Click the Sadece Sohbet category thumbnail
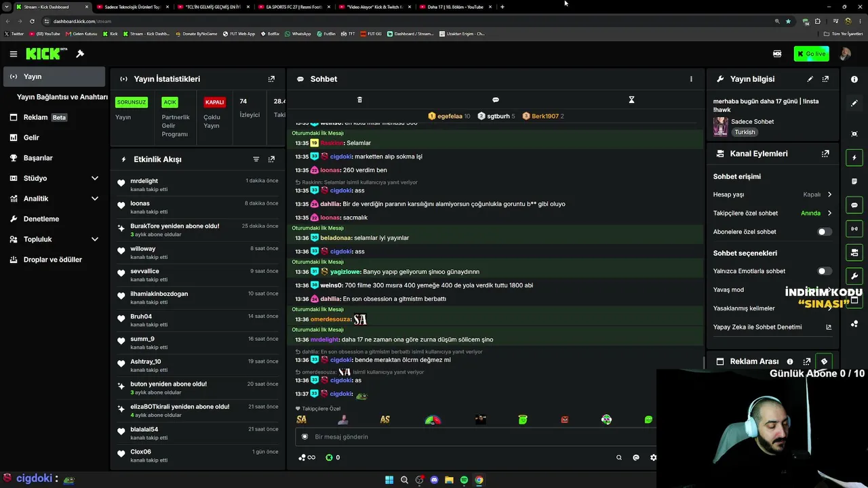 (x=720, y=127)
